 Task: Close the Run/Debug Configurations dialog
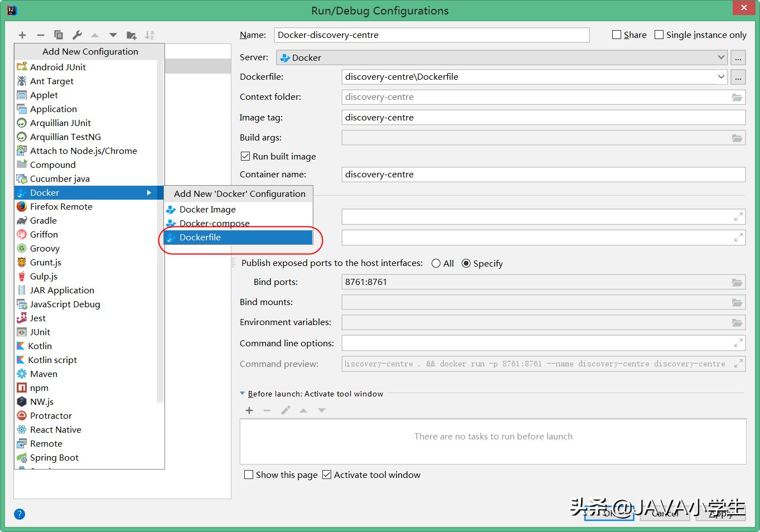pyautogui.click(x=744, y=8)
